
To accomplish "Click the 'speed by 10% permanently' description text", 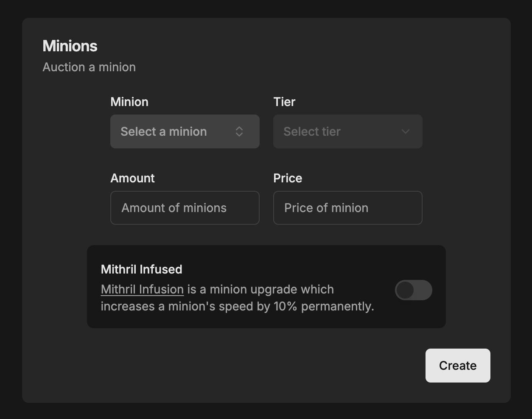I will point(296,306).
